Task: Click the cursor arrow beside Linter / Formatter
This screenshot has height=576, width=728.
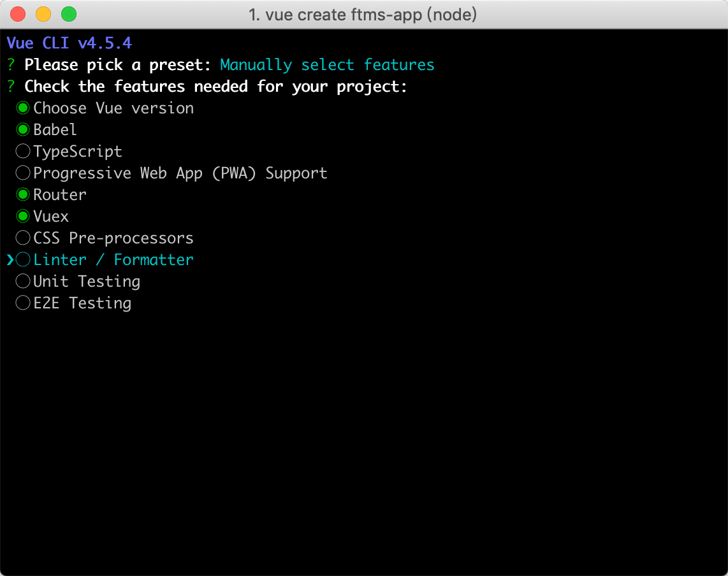Action: click(10, 260)
